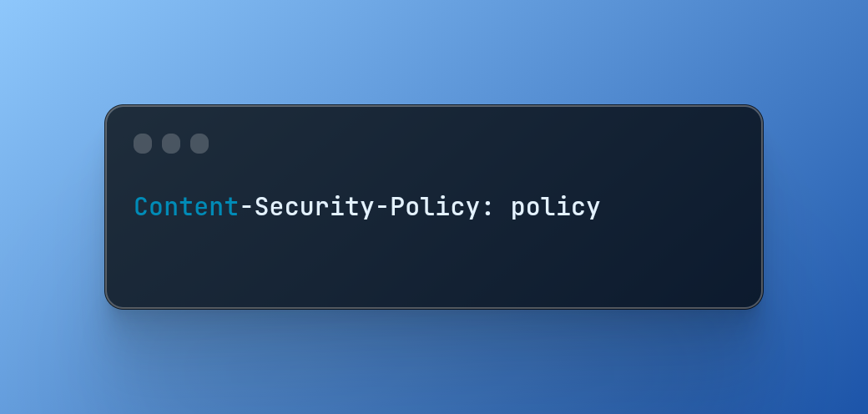Click the final "y" of lowercase policy
The width and height of the screenshot is (868, 414).
pyautogui.click(x=593, y=210)
